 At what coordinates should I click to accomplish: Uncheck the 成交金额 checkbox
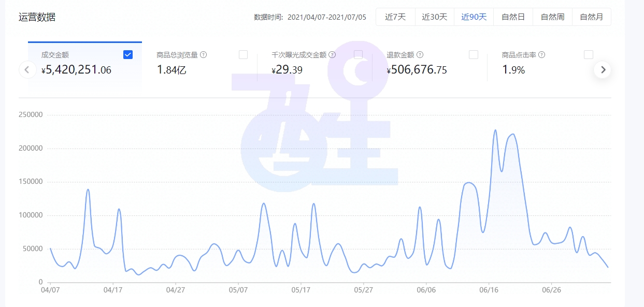click(127, 54)
